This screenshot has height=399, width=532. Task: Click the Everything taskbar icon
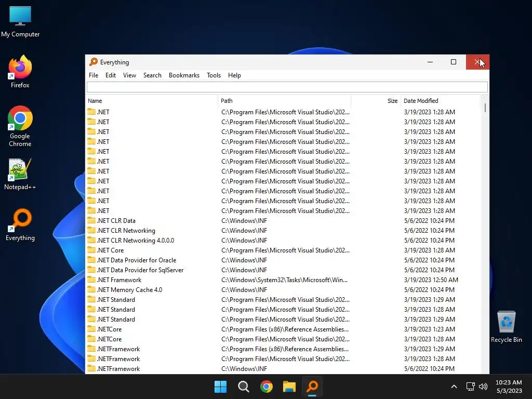point(312,387)
